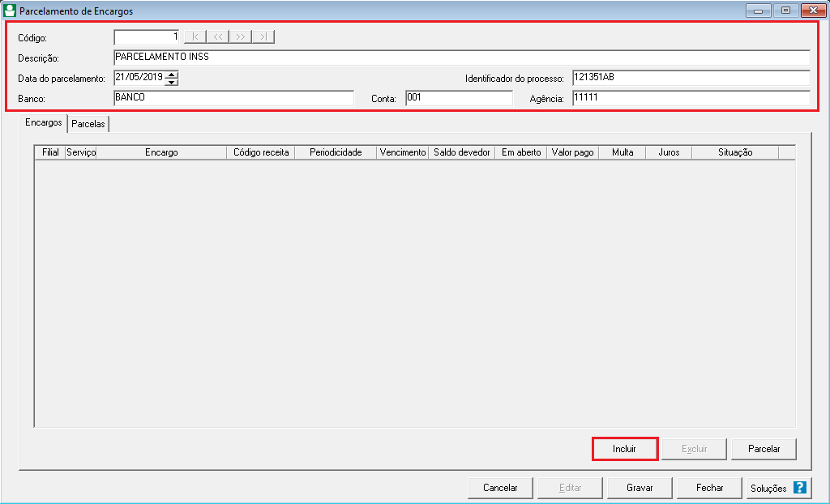Switch to the Parcelas tab
This screenshot has width=830, height=504.
[x=88, y=124]
